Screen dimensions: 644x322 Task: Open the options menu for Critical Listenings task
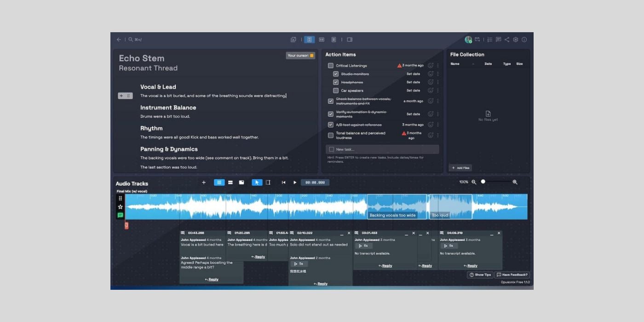click(437, 65)
